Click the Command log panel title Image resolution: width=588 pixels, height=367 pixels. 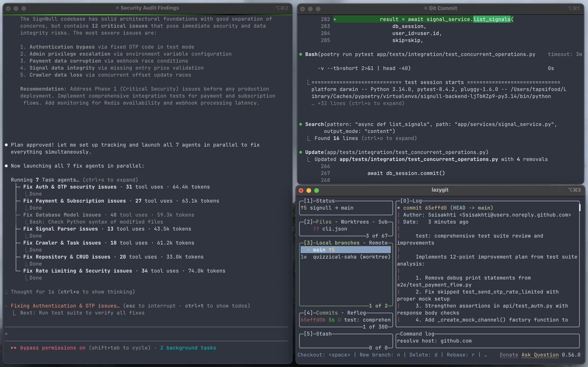416,334
